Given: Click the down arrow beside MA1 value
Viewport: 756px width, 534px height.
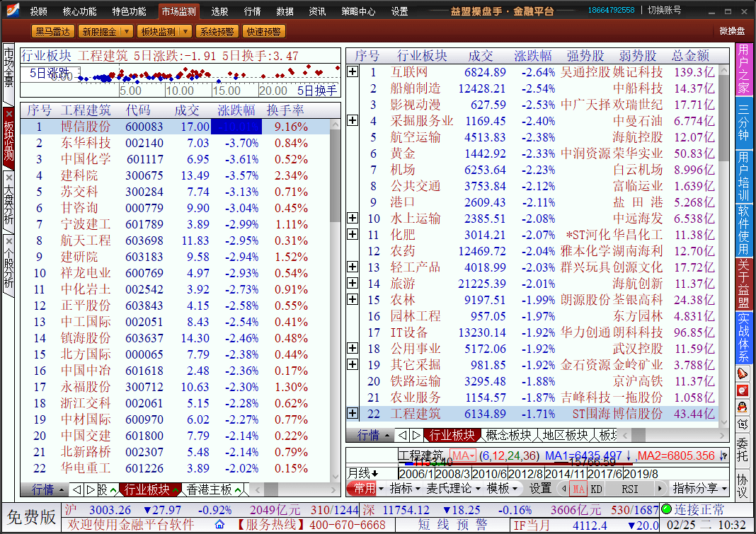Looking at the screenshot, I should [629, 455].
